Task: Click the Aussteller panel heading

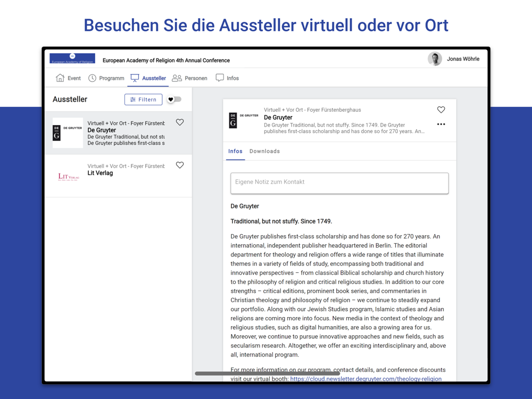Action: point(70,99)
